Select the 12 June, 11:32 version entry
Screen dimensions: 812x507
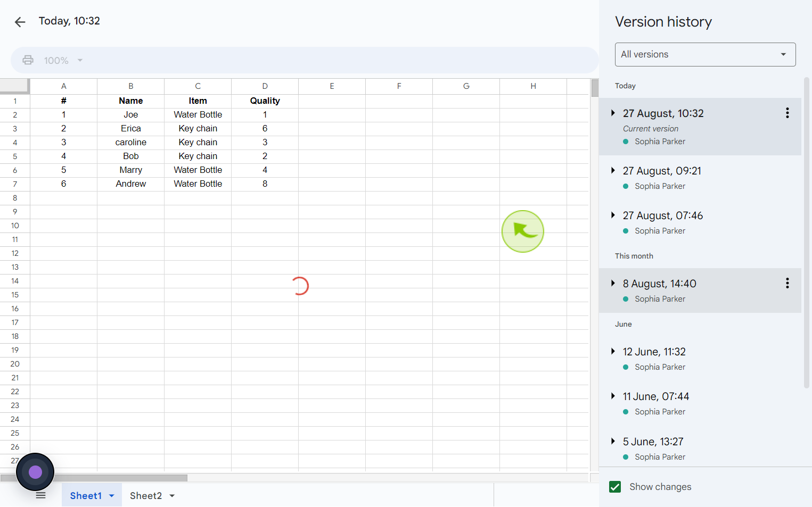coord(700,359)
